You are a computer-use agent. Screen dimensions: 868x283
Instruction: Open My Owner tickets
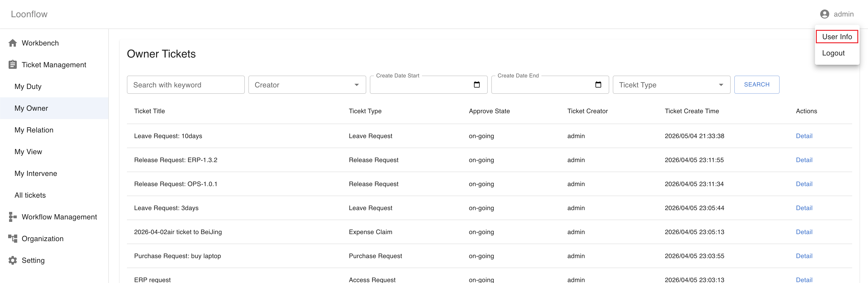click(54, 108)
